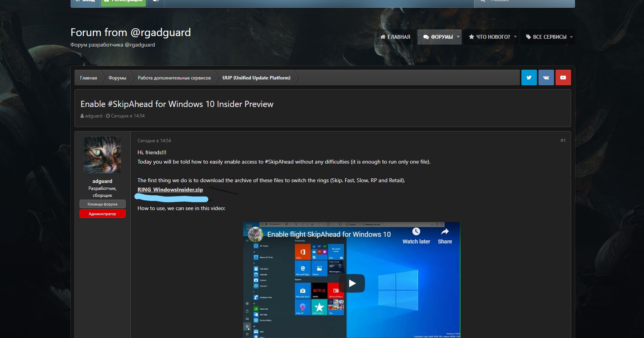Screen dimensions: 644x338
Task: Click the thread date Сегодня в 14:54 under the title
Action: tap(128, 116)
